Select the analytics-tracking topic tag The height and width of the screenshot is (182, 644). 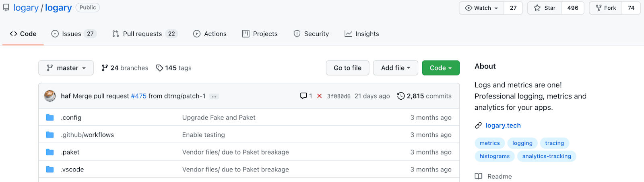(x=546, y=156)
